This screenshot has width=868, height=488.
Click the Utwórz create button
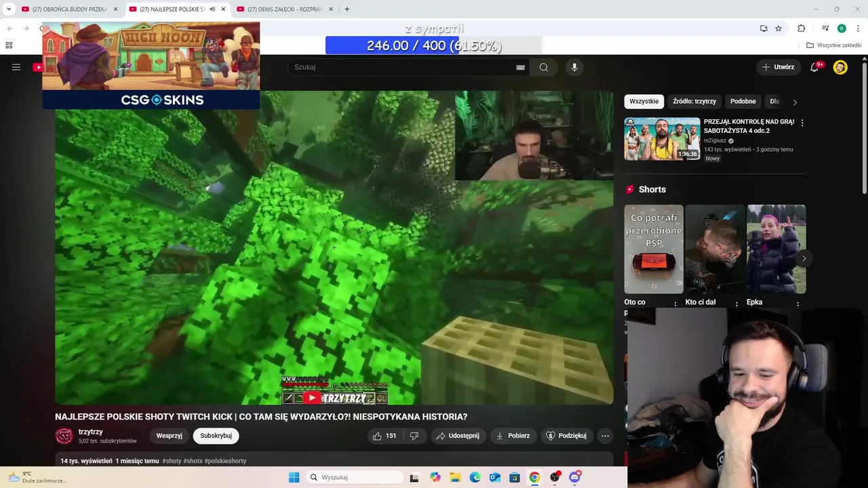click(778, 67)
